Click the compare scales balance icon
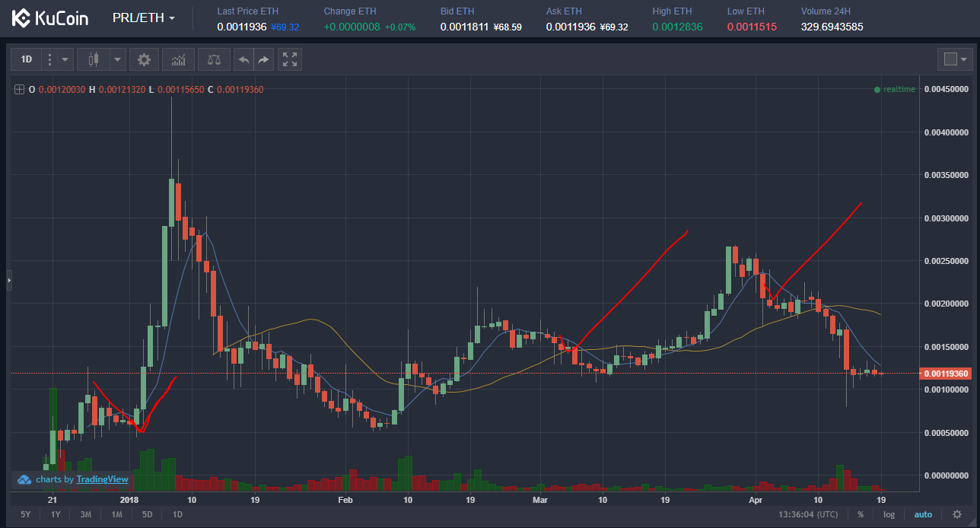The height and width of the screenshot is (528, 980). 213,59
